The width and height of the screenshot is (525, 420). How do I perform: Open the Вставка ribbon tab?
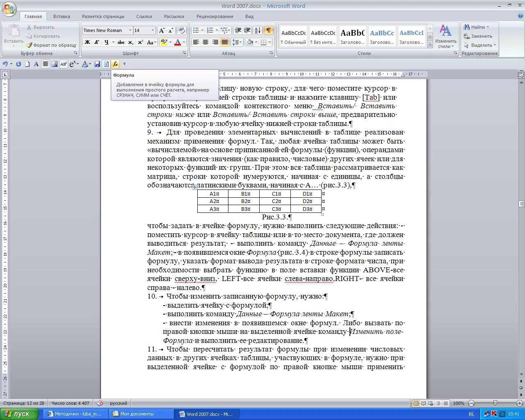(62, 16)
